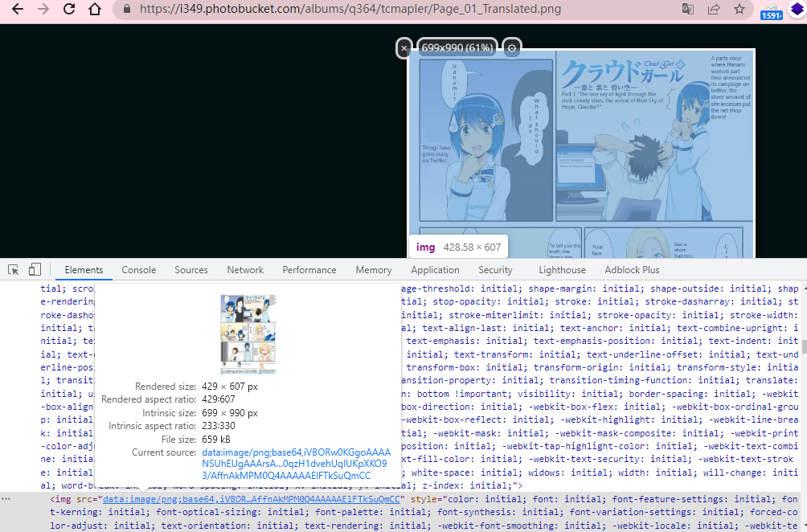Switch to the Console tab

pyautogui.click(x=138, y=269)
